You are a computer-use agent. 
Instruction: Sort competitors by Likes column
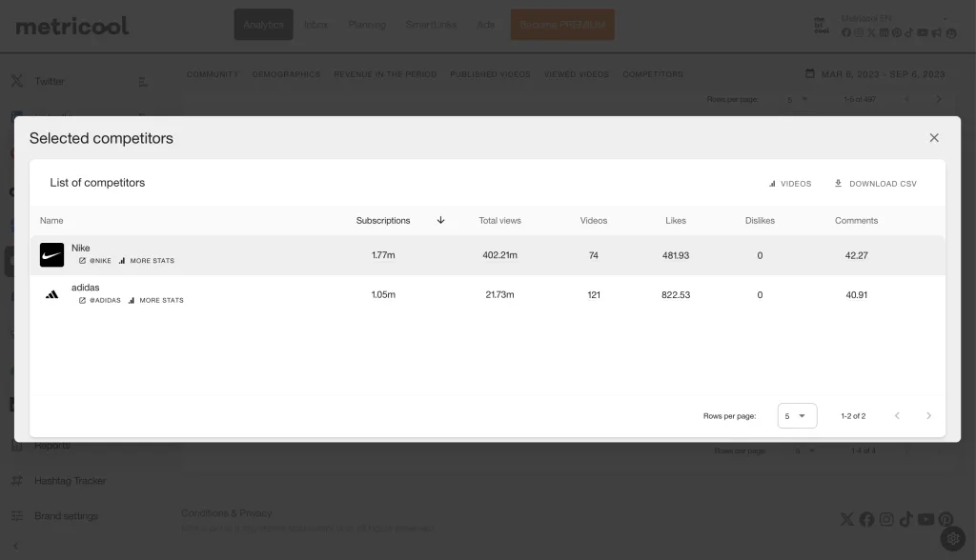coord(675,221)
